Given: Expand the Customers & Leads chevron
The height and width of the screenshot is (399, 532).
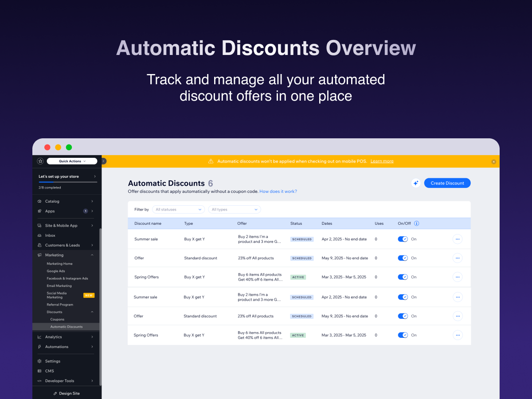Looking at the screenshot, I should (x=92, y=245).
